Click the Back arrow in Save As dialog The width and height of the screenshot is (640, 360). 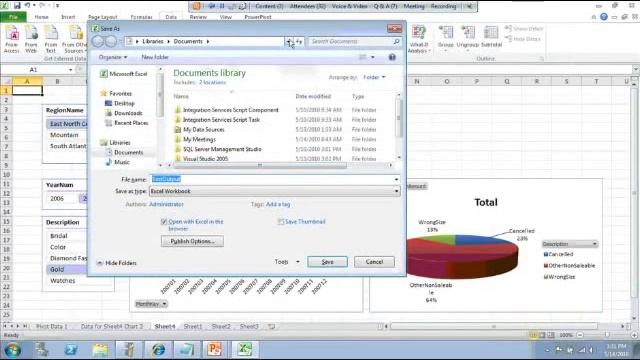coord(98,41)
